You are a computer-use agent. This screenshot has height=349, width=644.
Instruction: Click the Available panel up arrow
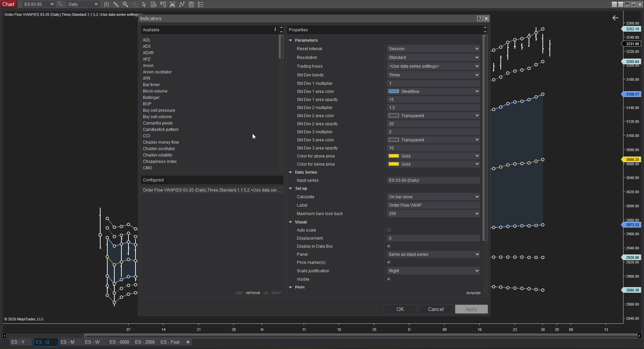tap(281, 28)
